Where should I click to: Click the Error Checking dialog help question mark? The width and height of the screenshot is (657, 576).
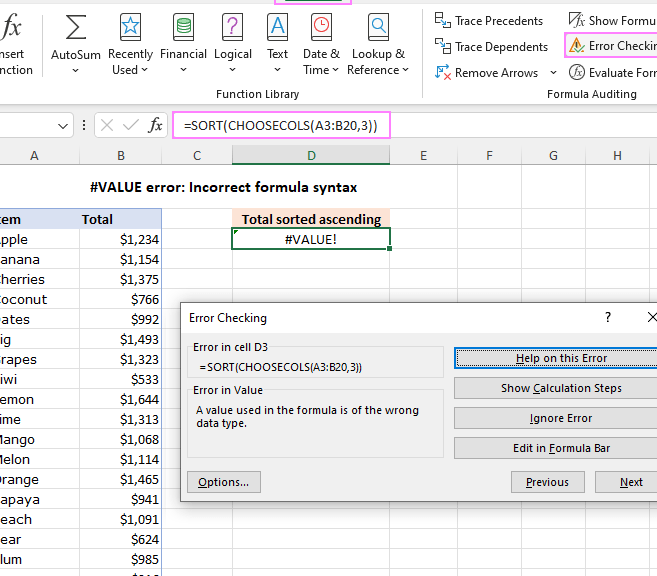point(608,317)
